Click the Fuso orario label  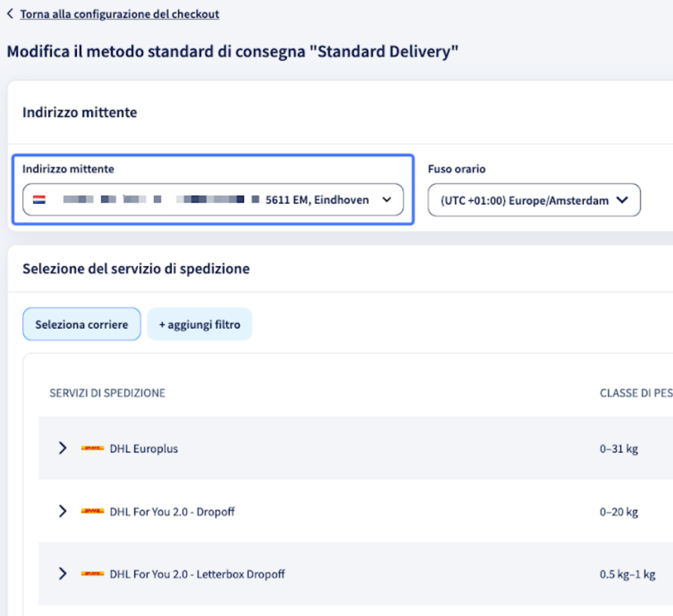point(457,169)
